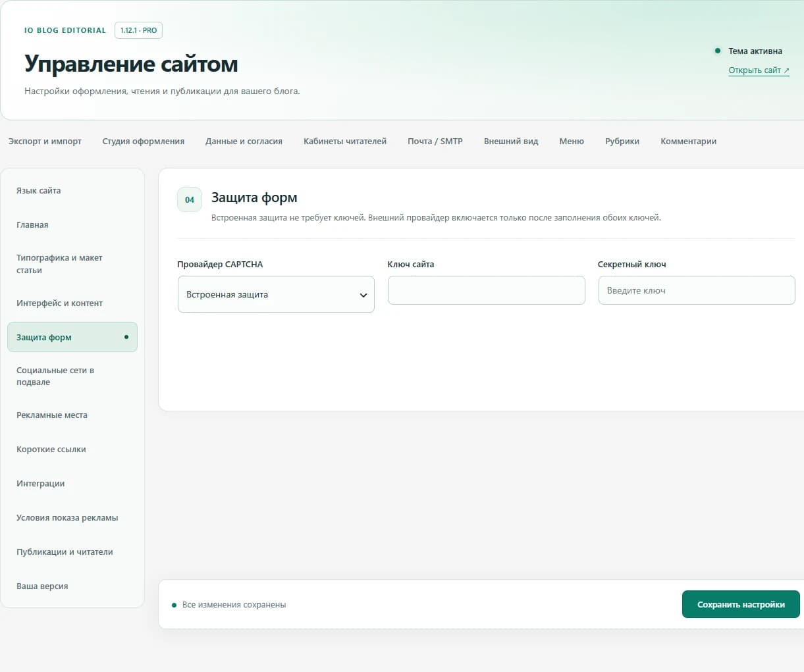The image size is (804, 672).
Task: Open Социальные сети в подвале section
Action: click(72, 376)
